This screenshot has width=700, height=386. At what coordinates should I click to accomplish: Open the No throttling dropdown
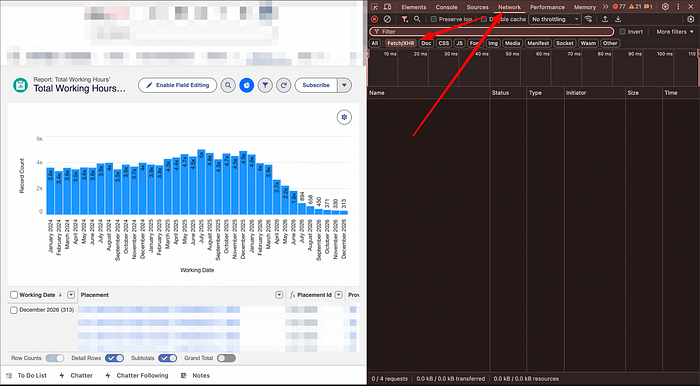tap(555, 19)
